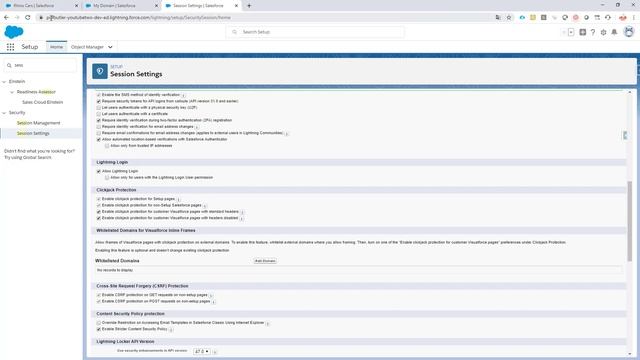The image size is (640, 360).
Task: Open the favorites list dropdown
Action: [x=571, y=32]
